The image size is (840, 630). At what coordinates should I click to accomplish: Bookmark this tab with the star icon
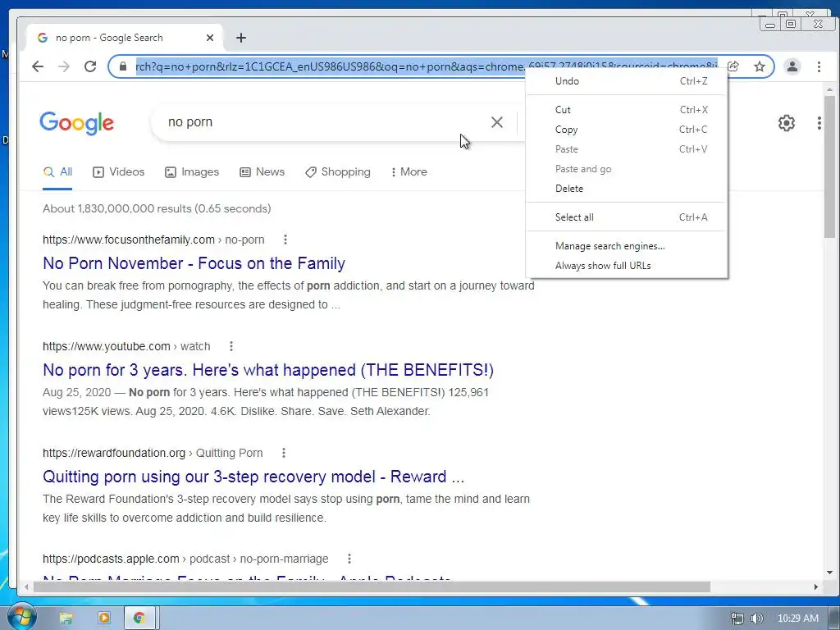759,66
